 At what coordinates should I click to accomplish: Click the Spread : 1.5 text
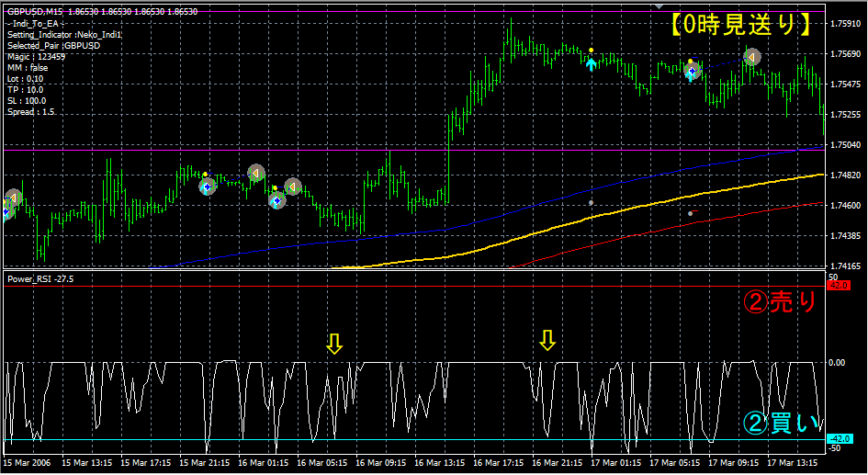tap(31, 112)
